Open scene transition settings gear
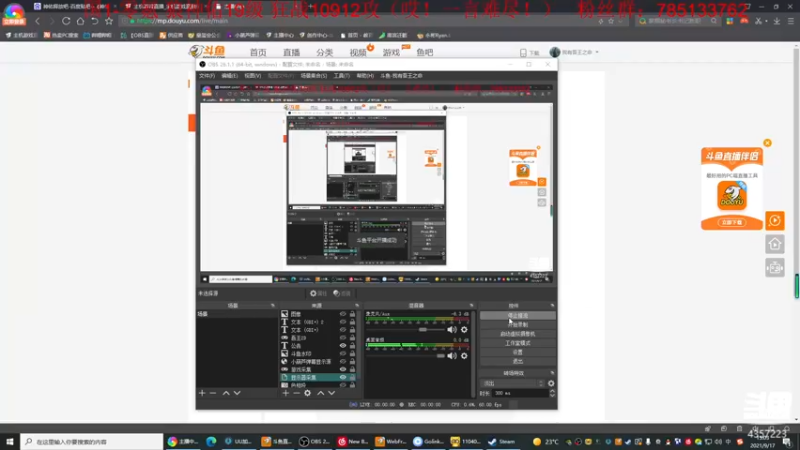This screenshot has height=450, width=800. coord(551,383)
